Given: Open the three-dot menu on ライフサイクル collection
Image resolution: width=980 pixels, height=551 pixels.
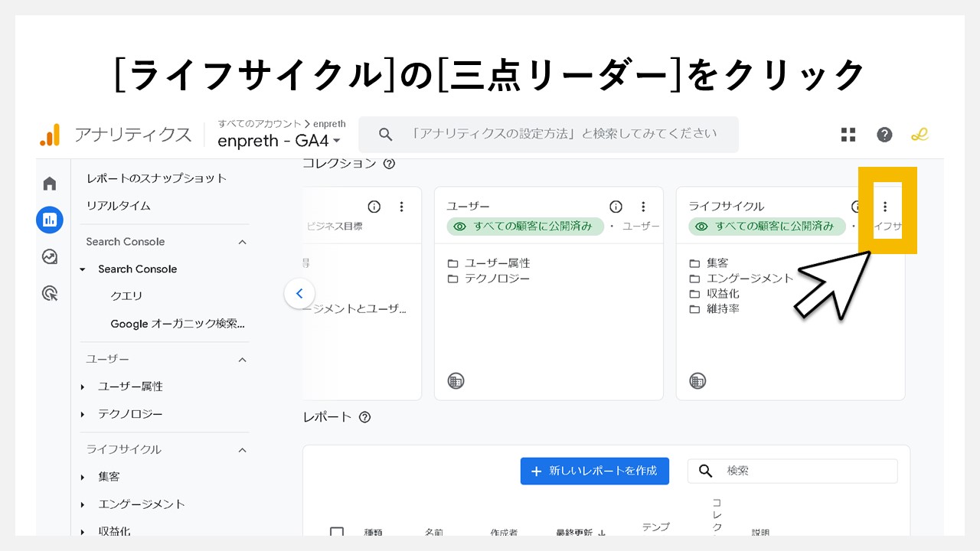Looking at the screenshot, I should pos(885,206).
